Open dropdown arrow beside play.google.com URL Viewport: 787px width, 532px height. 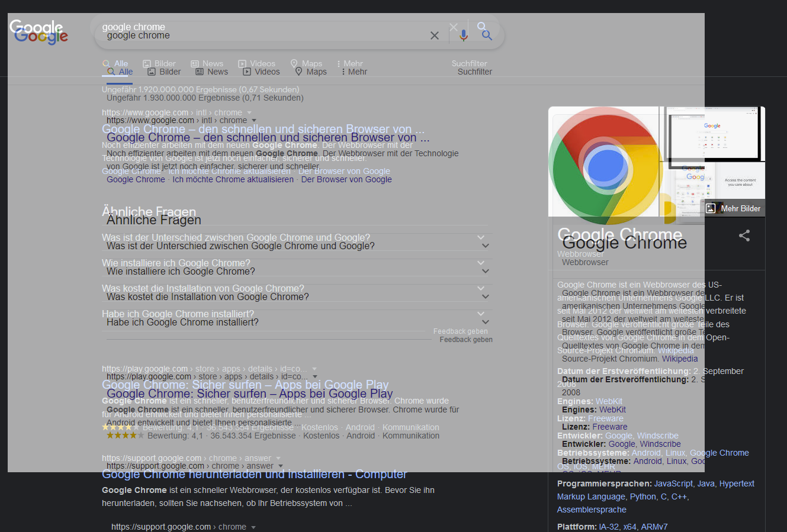(x=315, y=376)
